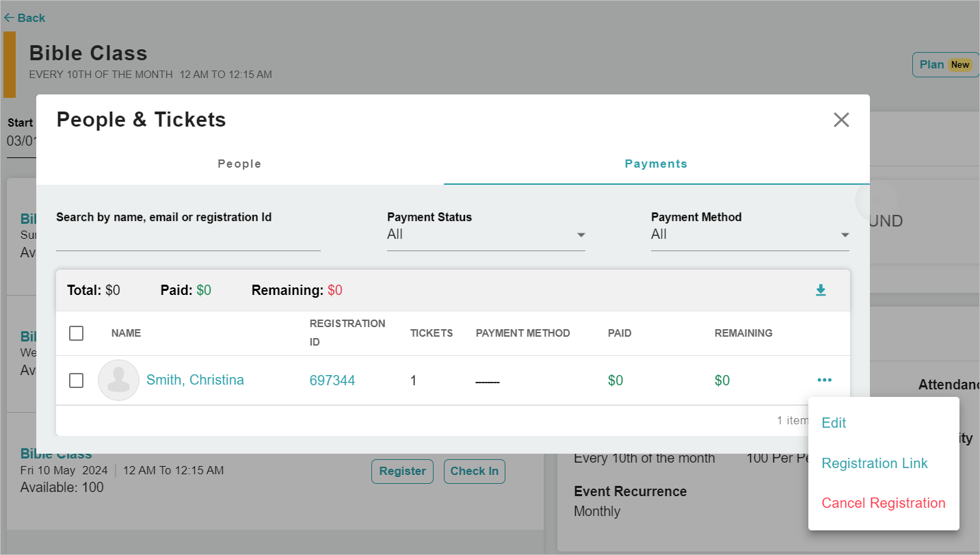
Task: Click the TICKETS column header
Action: coord(432,333)
